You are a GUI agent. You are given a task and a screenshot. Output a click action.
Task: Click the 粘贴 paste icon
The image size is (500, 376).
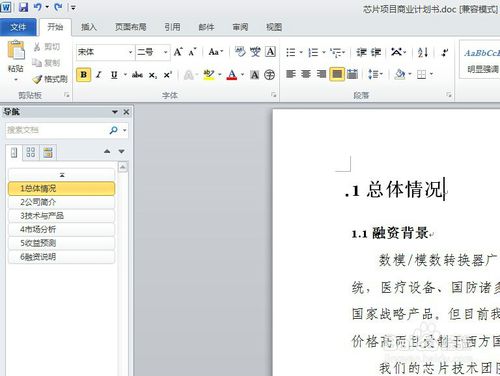point(16,51)
